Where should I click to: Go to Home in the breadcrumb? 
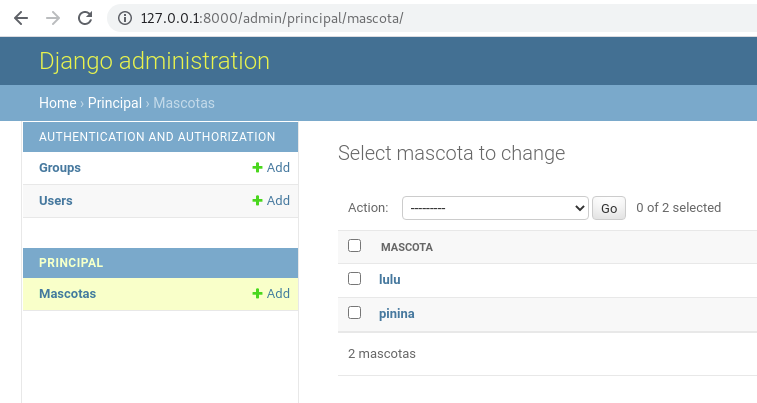57,103
